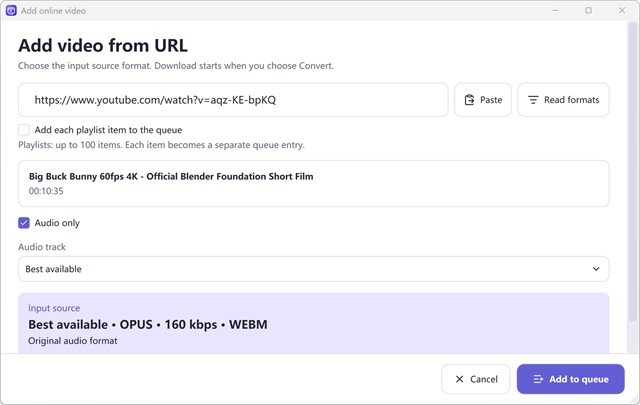Click the Read formats button
This screenshot has width=640, height=405.
tap(563, 100)
